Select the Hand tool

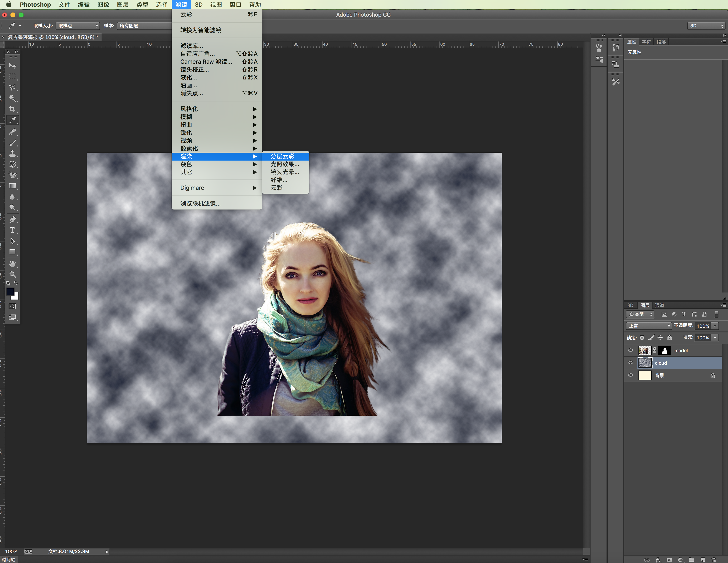click(x=12, y=264)
